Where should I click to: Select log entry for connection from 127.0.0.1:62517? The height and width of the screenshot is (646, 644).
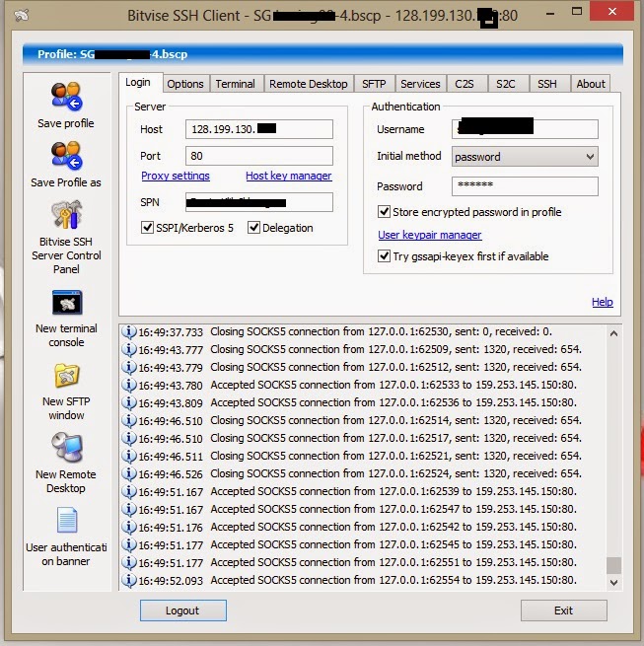[351, 438]
